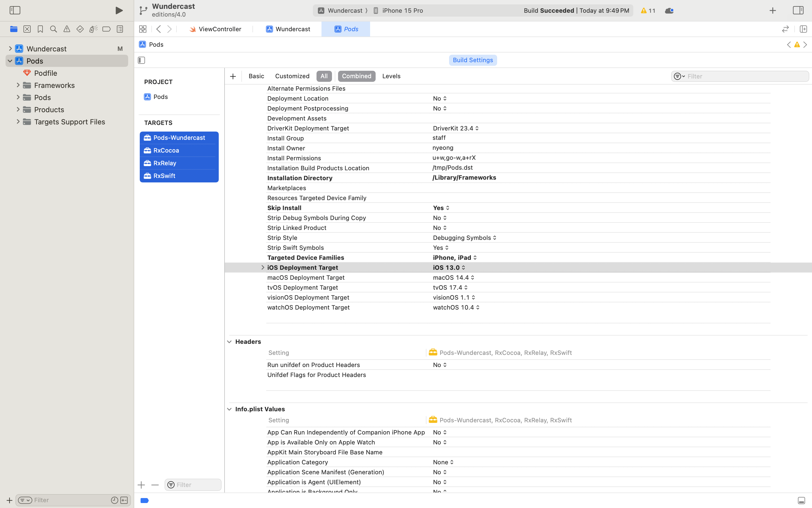Click the build settings Filter field

coord(740,77)
